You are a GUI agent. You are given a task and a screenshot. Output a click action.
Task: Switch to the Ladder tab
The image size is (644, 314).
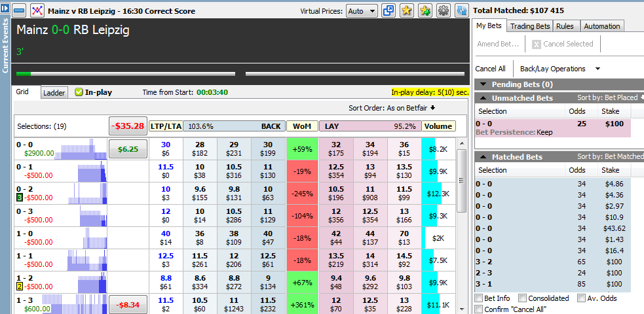pos(54,93)
